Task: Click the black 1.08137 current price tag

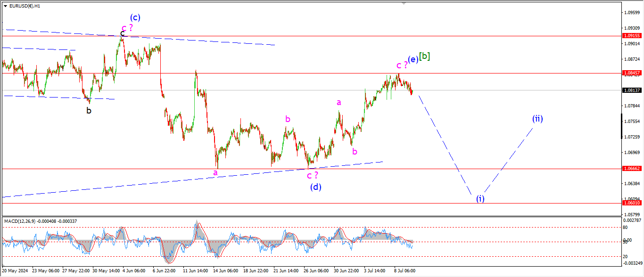Action: coord(632,90)
